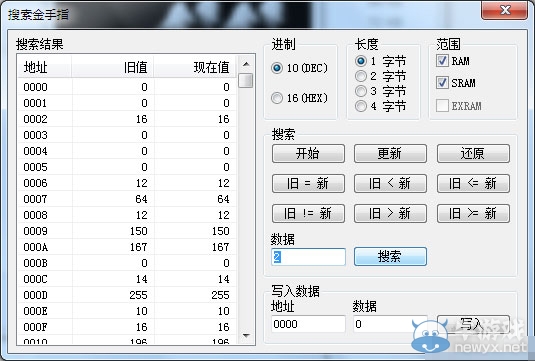The image size is (535, 361).
Task: Filter with 旧 >= 新 button
Action: click(473, 213)
